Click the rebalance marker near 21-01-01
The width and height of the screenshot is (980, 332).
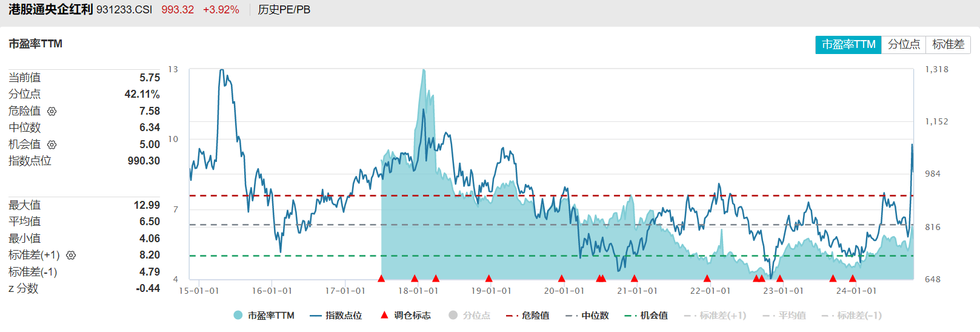(x=634, y=279)
